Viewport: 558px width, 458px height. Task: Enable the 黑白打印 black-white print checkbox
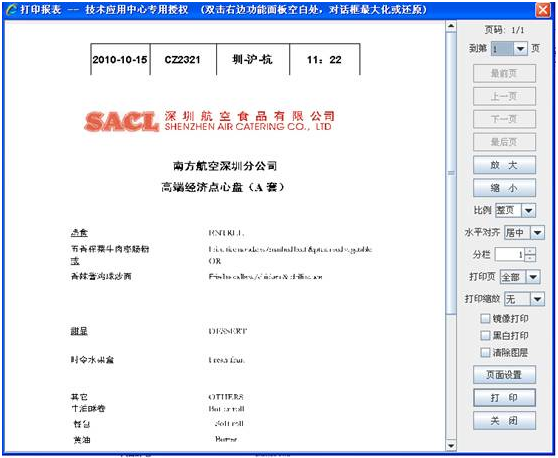485,335
